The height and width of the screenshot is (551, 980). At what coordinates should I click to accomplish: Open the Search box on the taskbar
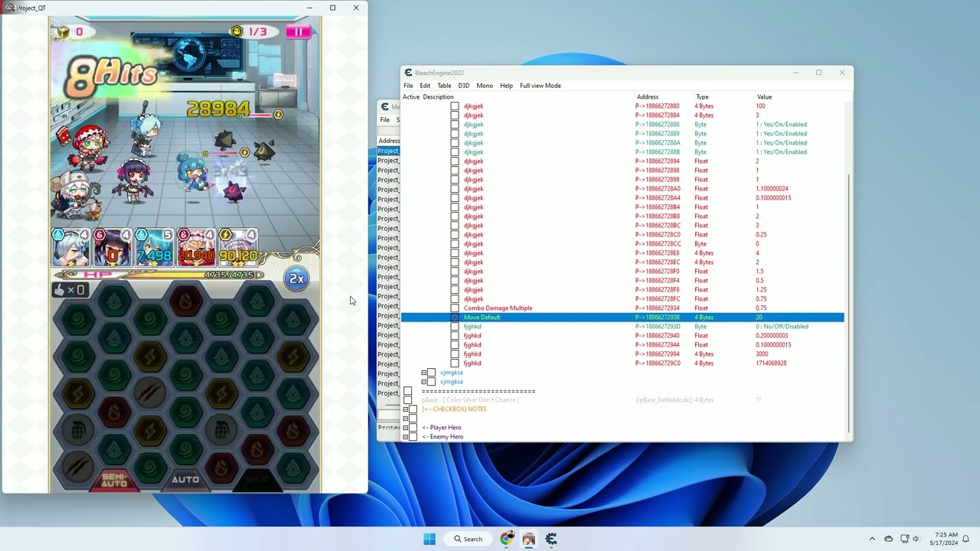point(468,539)
